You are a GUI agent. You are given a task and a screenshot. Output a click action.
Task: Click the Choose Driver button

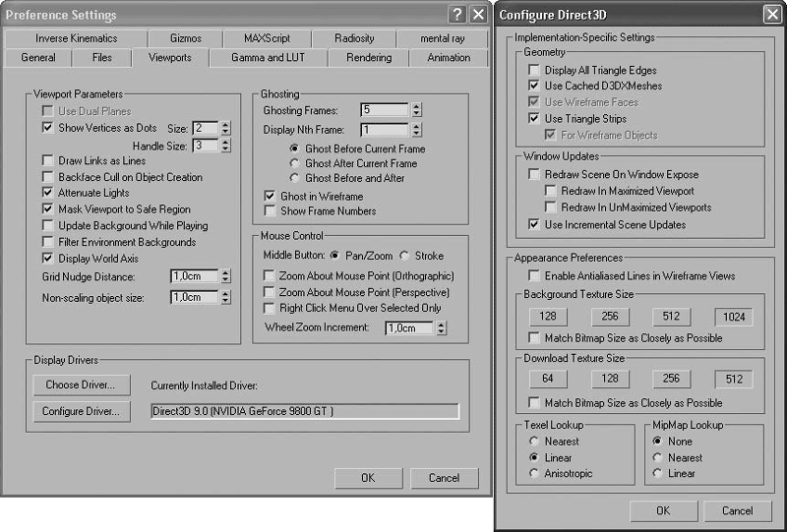coord(81,384)
